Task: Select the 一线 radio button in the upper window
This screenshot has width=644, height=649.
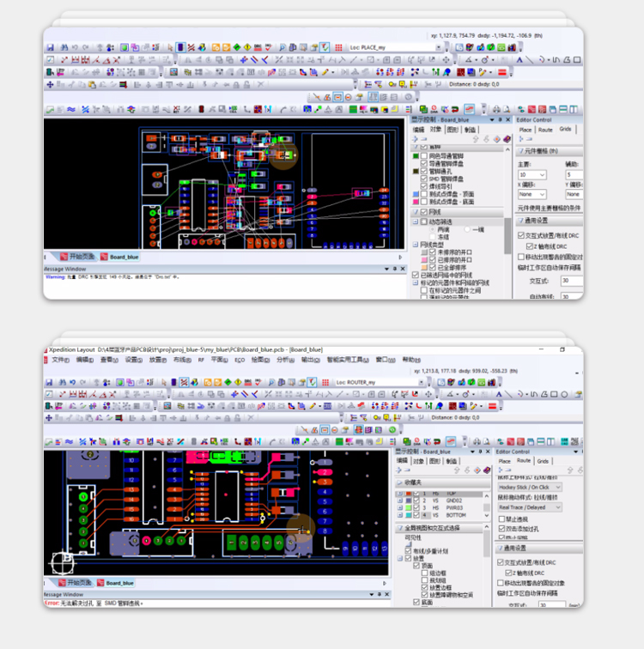Action: click(467, 229)
